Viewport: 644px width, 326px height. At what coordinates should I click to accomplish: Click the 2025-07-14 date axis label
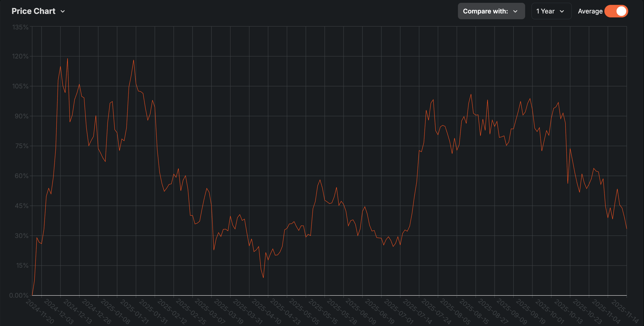pos(417,311)
